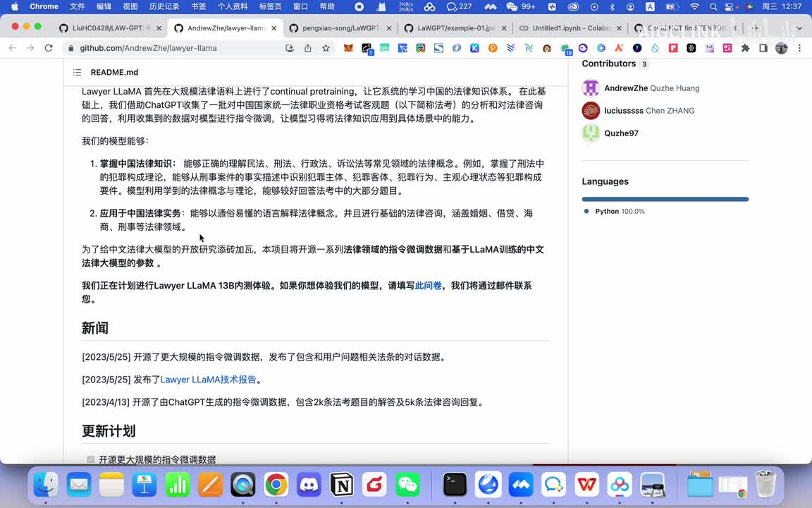Open the 书签 menu in menu bar
The image size is (812, 508).
199,6
